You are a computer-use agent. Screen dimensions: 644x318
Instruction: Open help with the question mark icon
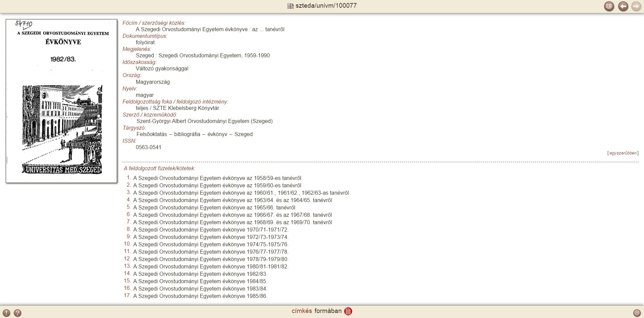[17, 313]
